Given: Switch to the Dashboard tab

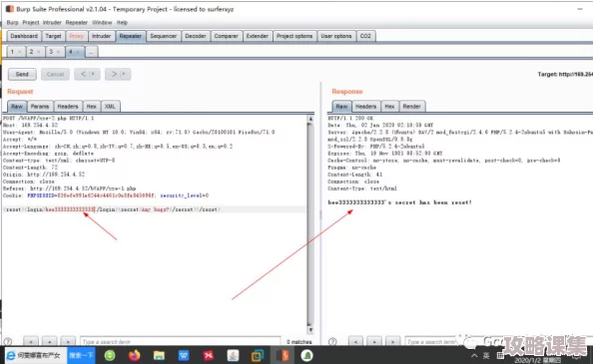Looking at the screenshot, I should [24, 36].
